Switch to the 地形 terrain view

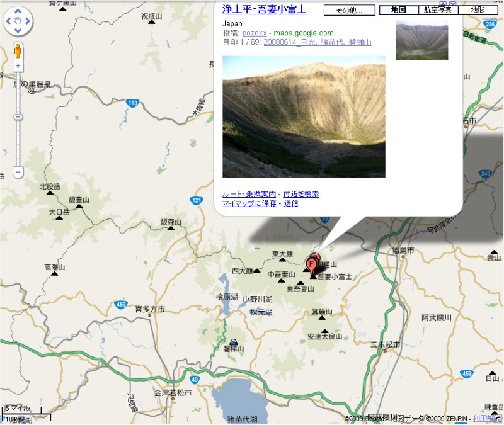tap(478, 10)
